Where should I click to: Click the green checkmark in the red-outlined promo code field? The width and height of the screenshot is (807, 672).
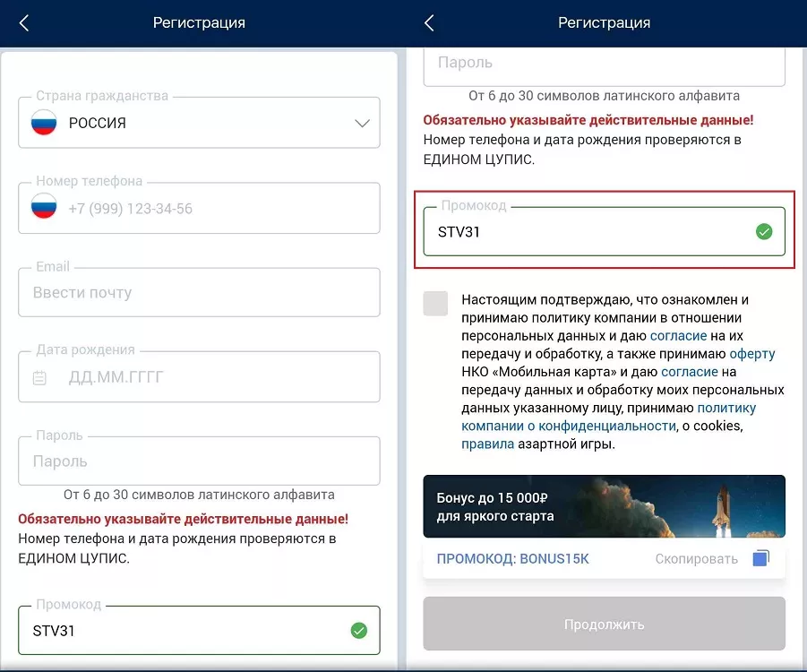pyautogui.click(x=763, y=232)
